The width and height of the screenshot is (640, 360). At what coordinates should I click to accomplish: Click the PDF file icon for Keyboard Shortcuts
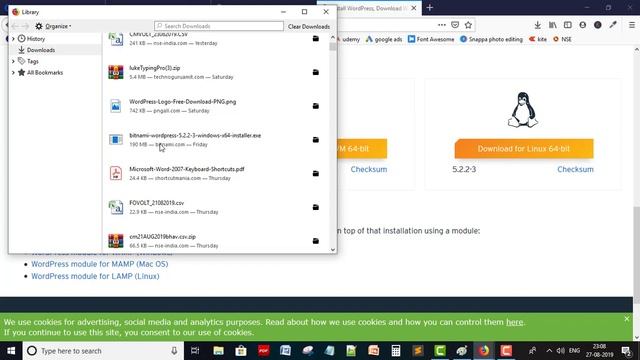point(116,173)
